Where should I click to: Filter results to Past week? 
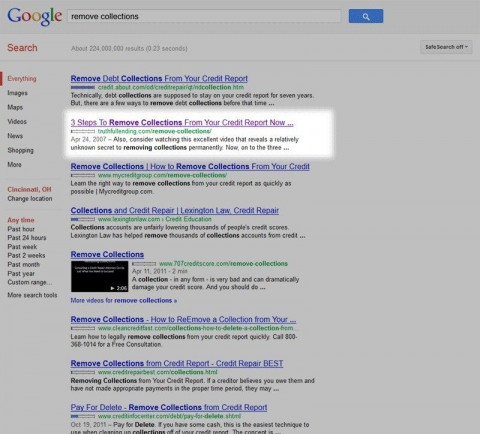[22, 247]
